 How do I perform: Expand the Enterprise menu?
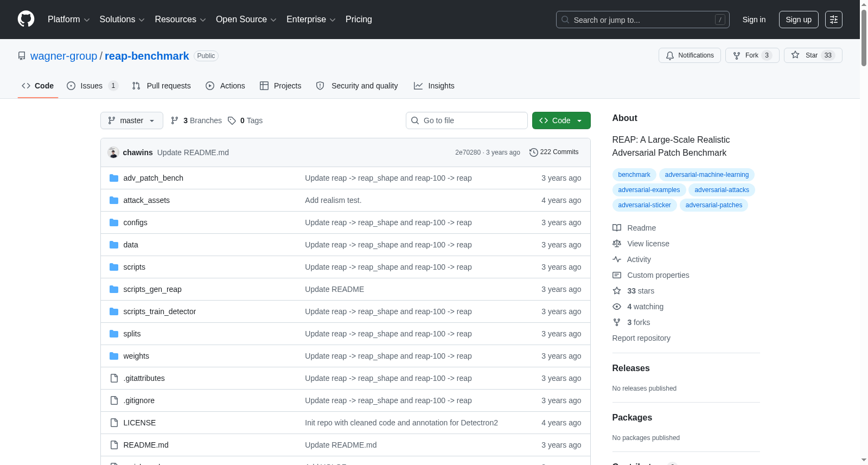311,20
